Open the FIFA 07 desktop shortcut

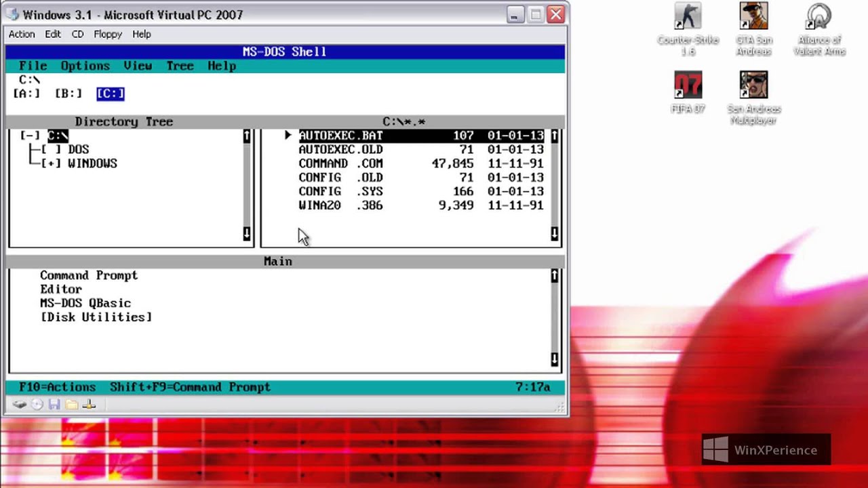[688, 92]
